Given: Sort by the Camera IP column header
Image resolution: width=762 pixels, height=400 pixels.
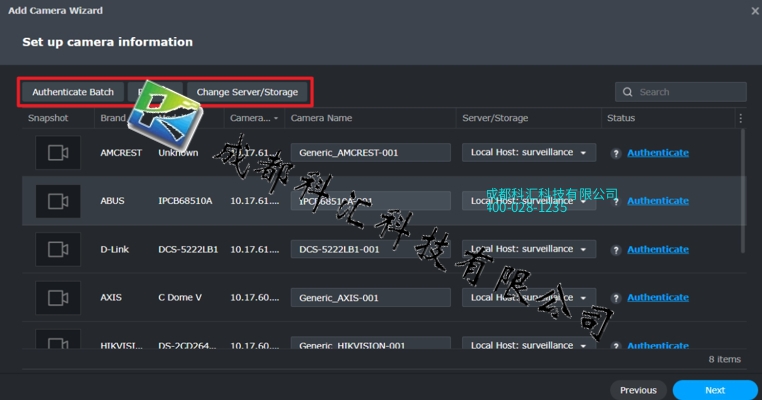Looking at the screenshot, I should pyautogui.click(x=254, y=118).
